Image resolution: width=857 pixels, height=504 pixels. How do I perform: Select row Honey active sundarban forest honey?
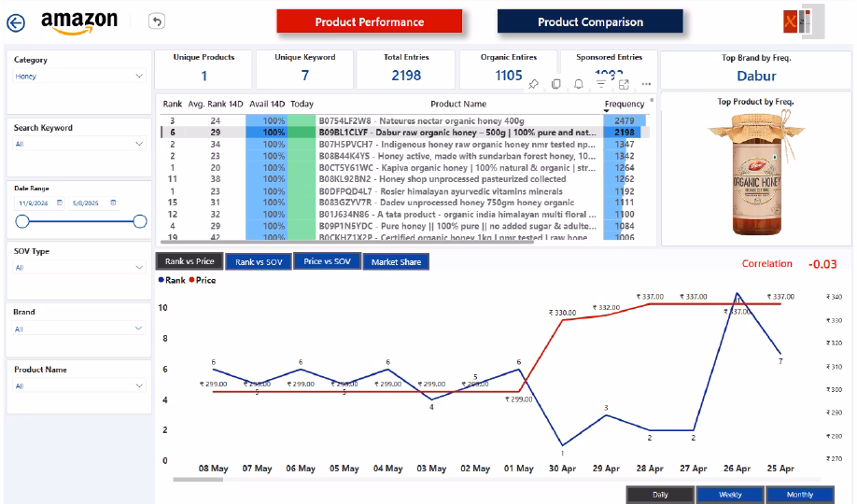click(404, 156)
